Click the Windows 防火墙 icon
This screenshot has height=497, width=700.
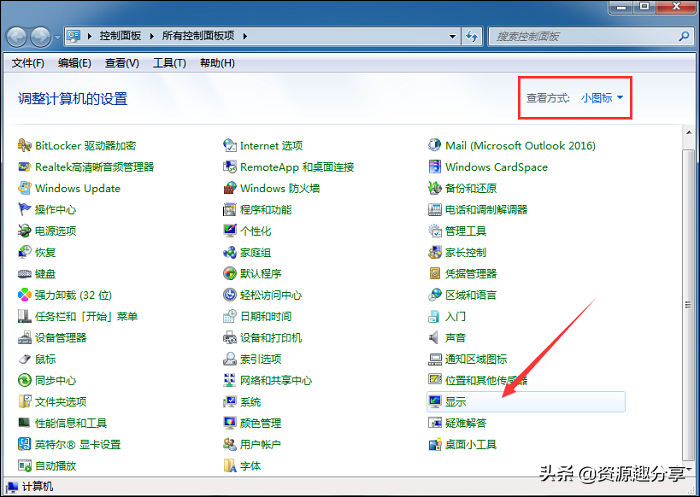coord(229,188)
